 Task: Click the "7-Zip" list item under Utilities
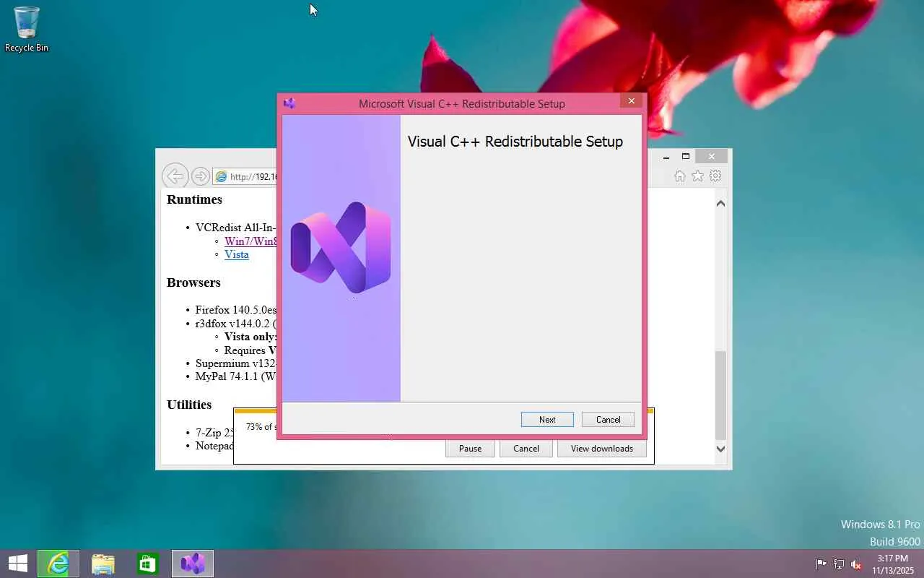point(215,433)
